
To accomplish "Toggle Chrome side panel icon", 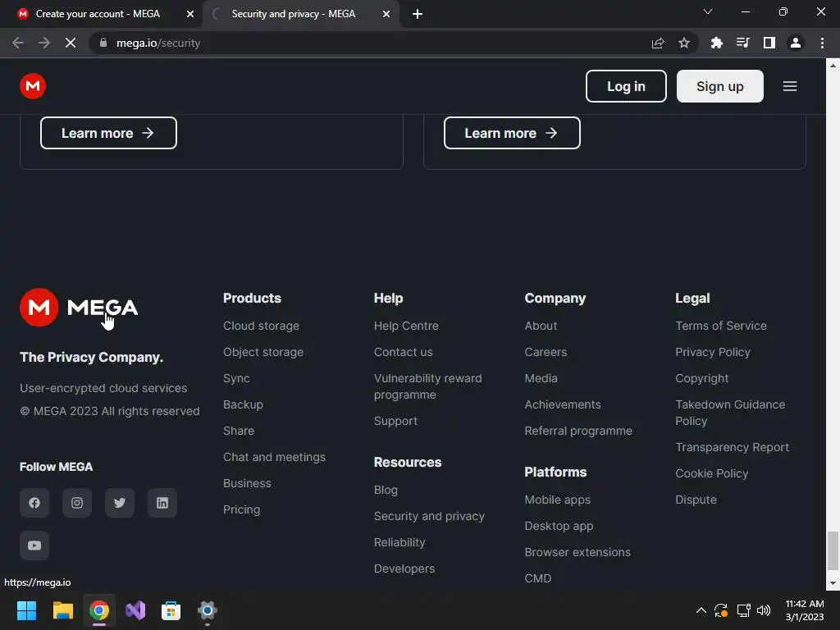I will 769,43.
